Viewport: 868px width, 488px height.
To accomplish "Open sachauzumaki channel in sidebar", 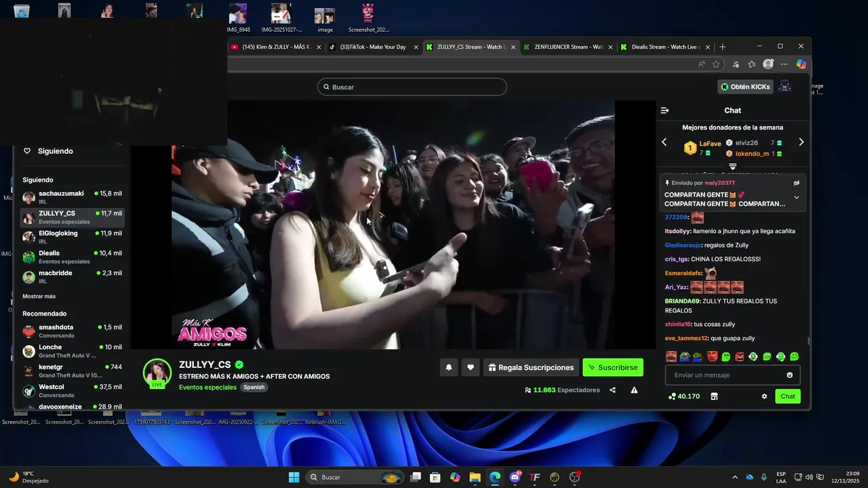I will point(72,197).
